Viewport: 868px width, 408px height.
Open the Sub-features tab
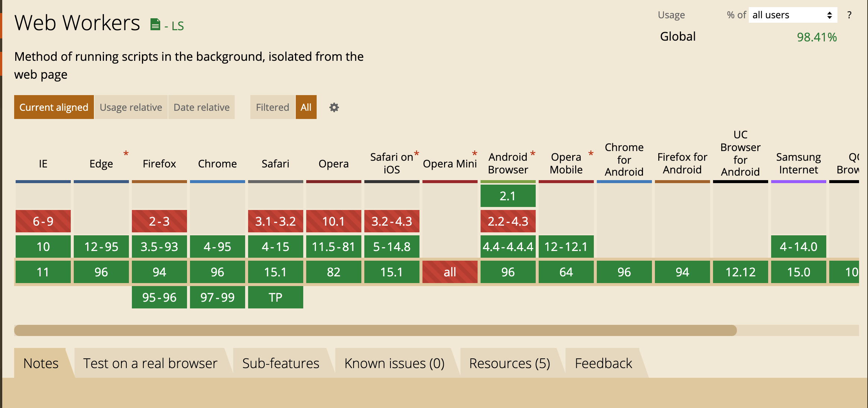click(281, 363)
